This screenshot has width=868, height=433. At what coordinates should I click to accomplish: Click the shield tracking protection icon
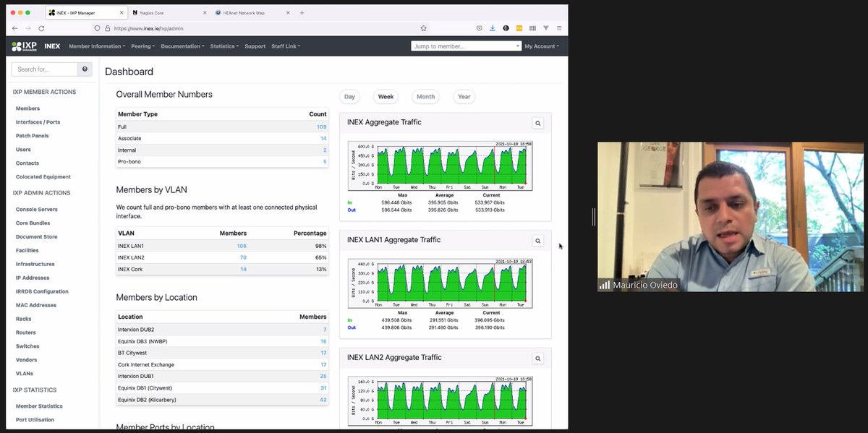click(97, 28)
